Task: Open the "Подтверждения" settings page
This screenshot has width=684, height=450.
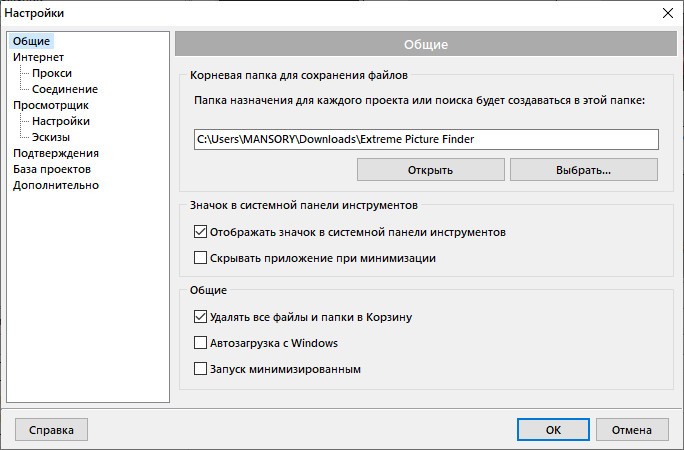Action: point(56,153)
